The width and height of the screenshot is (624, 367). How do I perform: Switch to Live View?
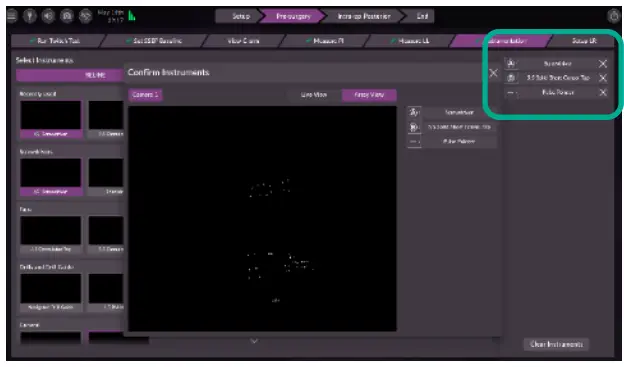coord(314,95)
